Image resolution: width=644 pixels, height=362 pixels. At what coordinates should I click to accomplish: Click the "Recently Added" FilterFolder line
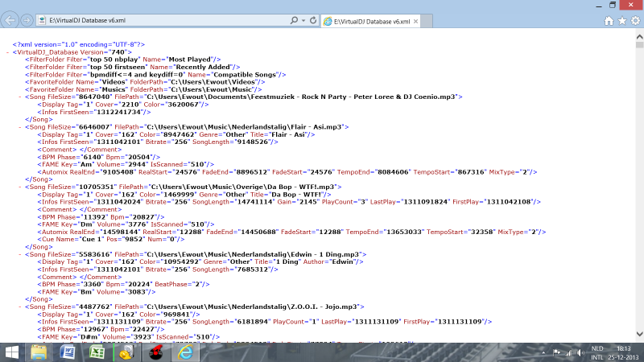(132, 67)
